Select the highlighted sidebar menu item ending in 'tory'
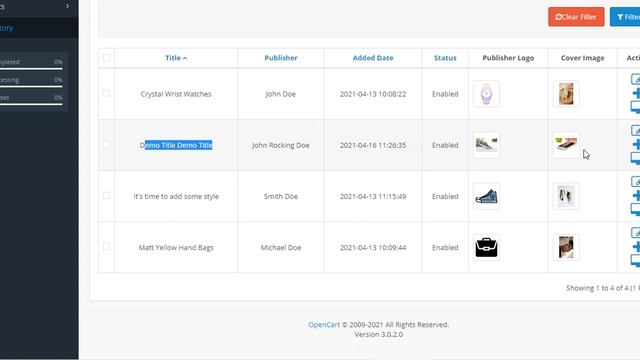Image resolution: width=640 pixels, height=360 pixels. pyautogui.click(x=39, y=28)
